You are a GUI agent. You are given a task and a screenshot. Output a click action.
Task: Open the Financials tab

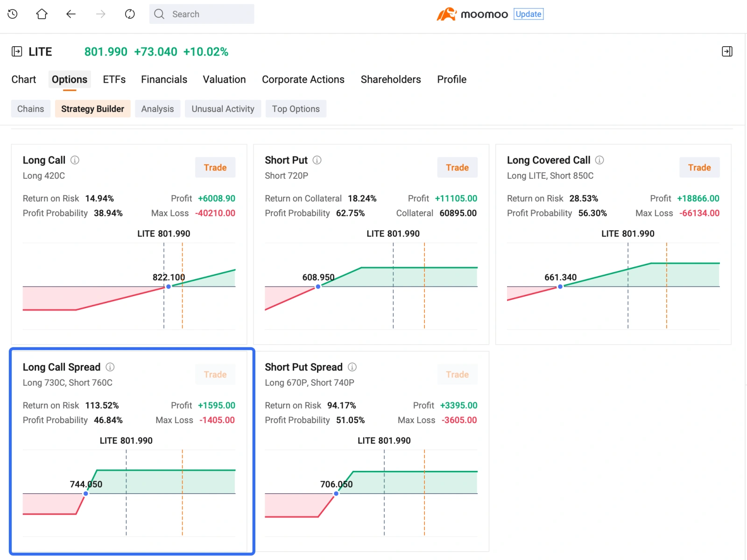click(164, 79)
